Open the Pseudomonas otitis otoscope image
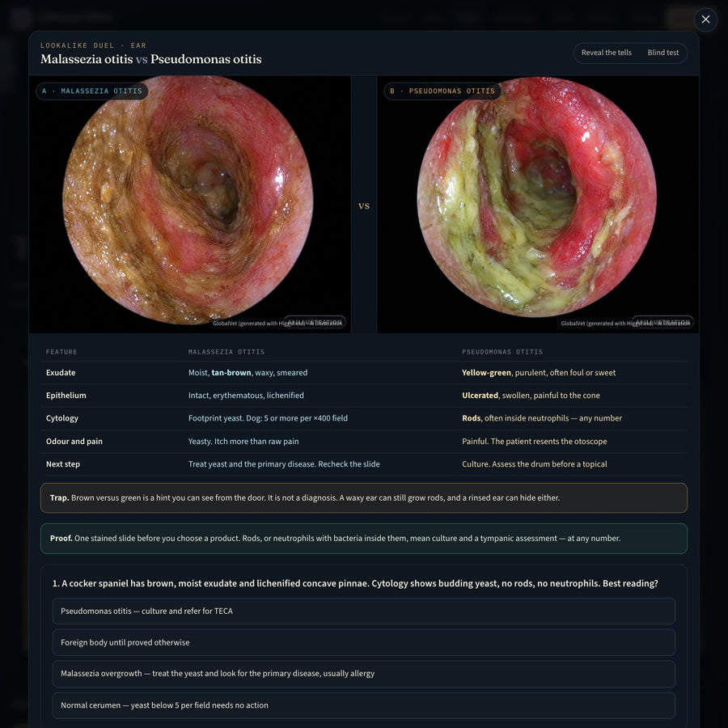Image resolution: width=728 pixels, height=728 pixels. pos(538,205)
